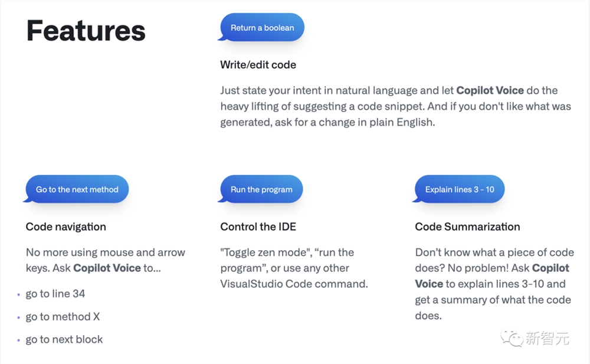The width and height of the screenshot is (590, 364).
Task: Click the 'Write/edit code' heading
Action: pyautogui.click(x=258, y=65)
